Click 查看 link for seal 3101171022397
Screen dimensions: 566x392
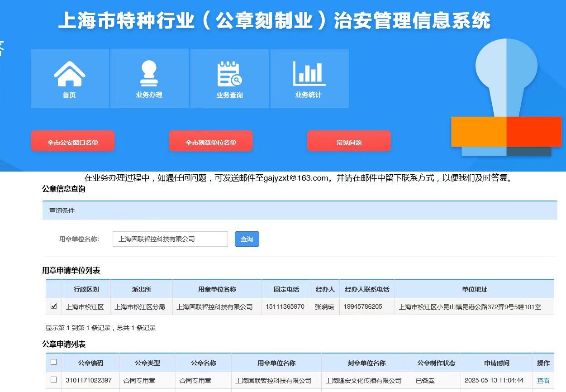(x=543, y=381)
